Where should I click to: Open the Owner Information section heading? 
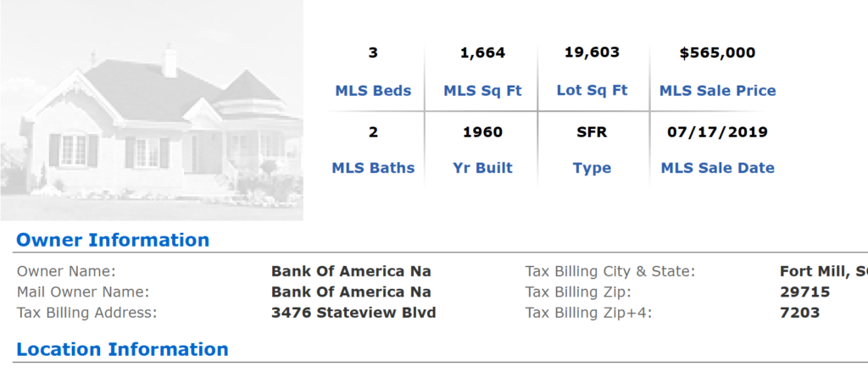pos(113,241)
